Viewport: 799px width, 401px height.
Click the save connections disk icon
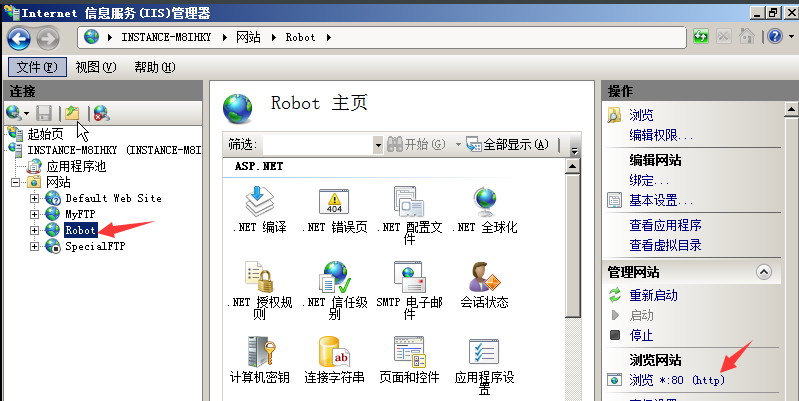pyautogui.click(x=44, y=113)
